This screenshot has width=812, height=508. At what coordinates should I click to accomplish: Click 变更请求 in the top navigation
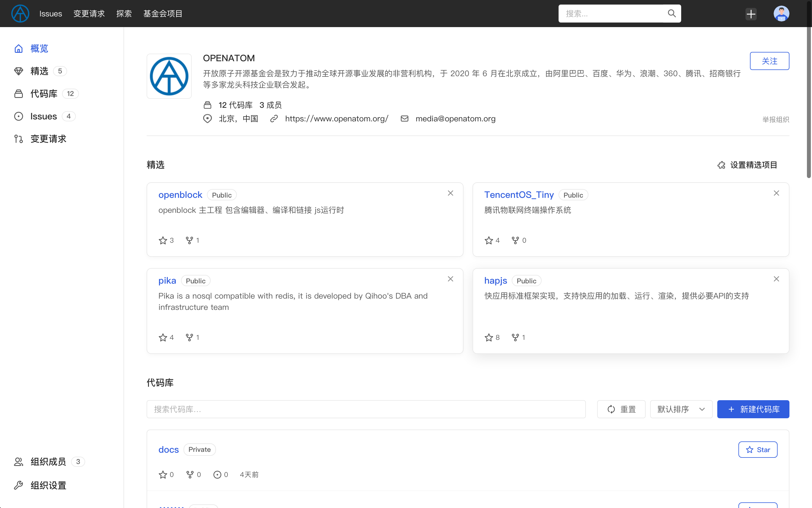[89, 14]
